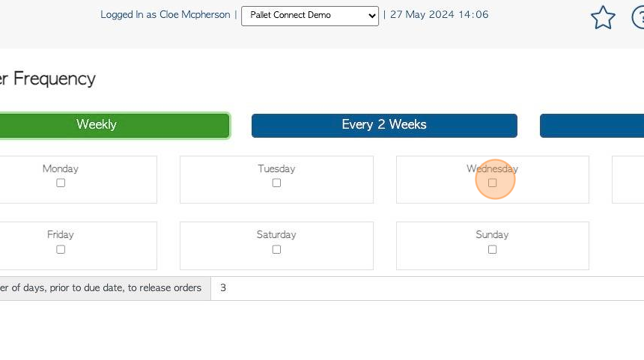Click the day box right of Wednesday
Viewport: 644px width, 360px height.
point(628,180)
